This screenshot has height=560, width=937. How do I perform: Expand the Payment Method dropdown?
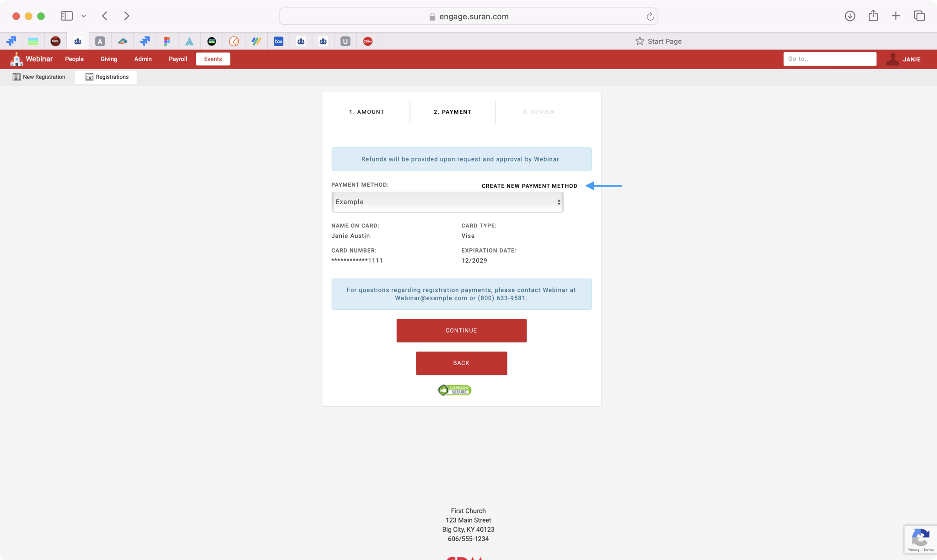447,202
